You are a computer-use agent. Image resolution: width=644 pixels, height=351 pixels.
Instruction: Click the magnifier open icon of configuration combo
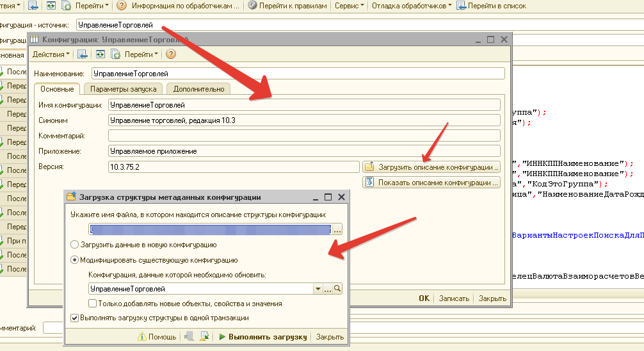(x=337, y=289)
